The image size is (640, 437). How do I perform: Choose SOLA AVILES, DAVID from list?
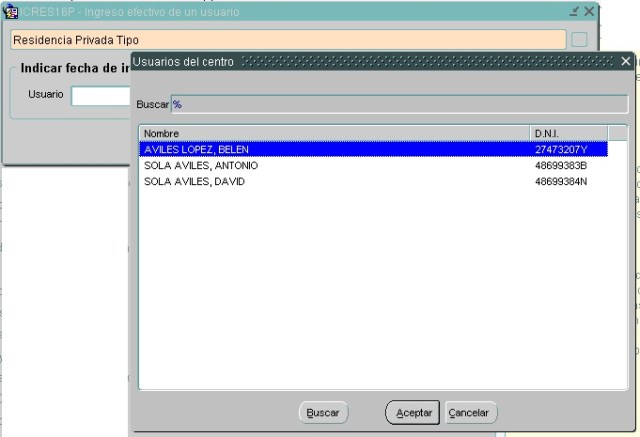pyautogui.click(x=334, y=182)
